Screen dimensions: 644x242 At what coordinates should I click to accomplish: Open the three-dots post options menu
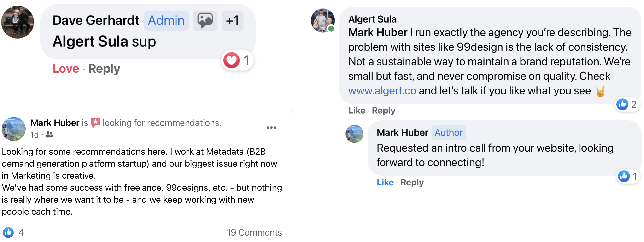[x=271, y=128]
